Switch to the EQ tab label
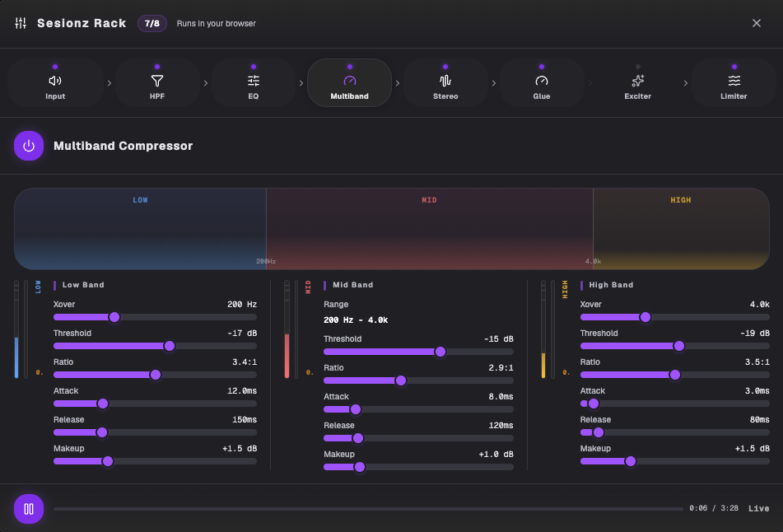This screenshot has width=783, height=532. (x=253, y=96)
